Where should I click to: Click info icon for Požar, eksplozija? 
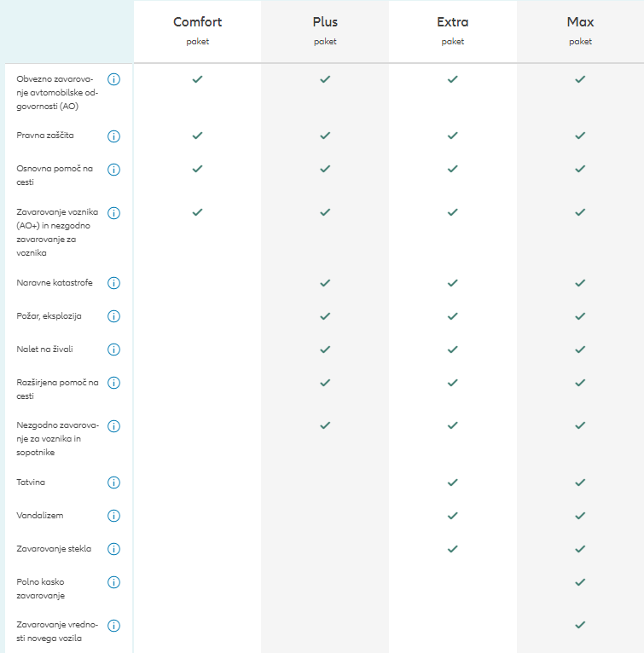point(113,316)
